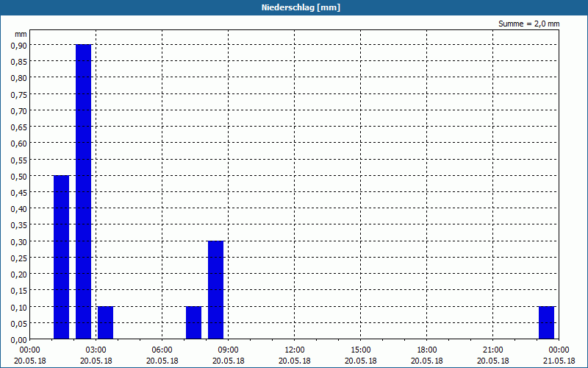Click the "06:00" time axis label
Screen dimensions: 588x368
click(x=162, y=350)
